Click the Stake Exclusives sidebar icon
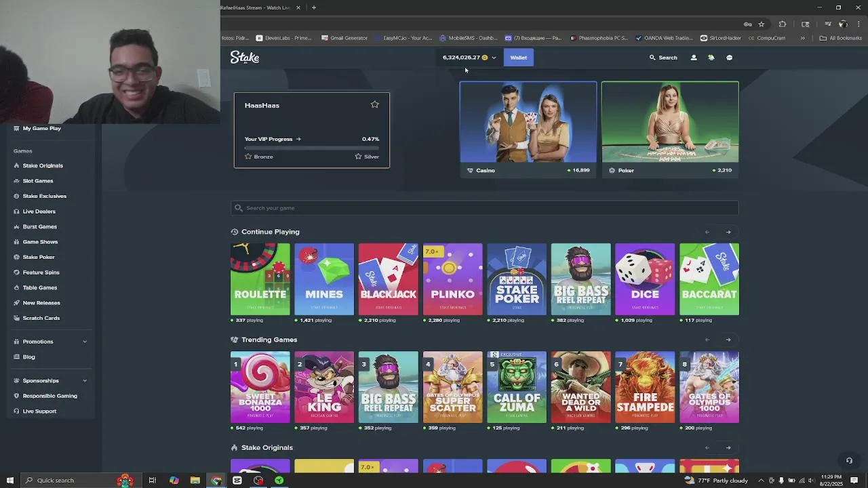Viewport: 868px width, 488px height. [16, 196]
